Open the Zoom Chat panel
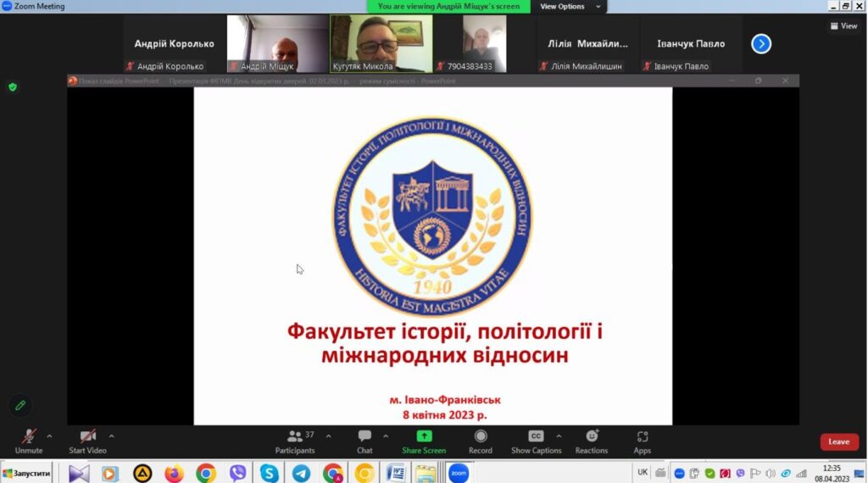868x483 pixels. pos(364,440)
